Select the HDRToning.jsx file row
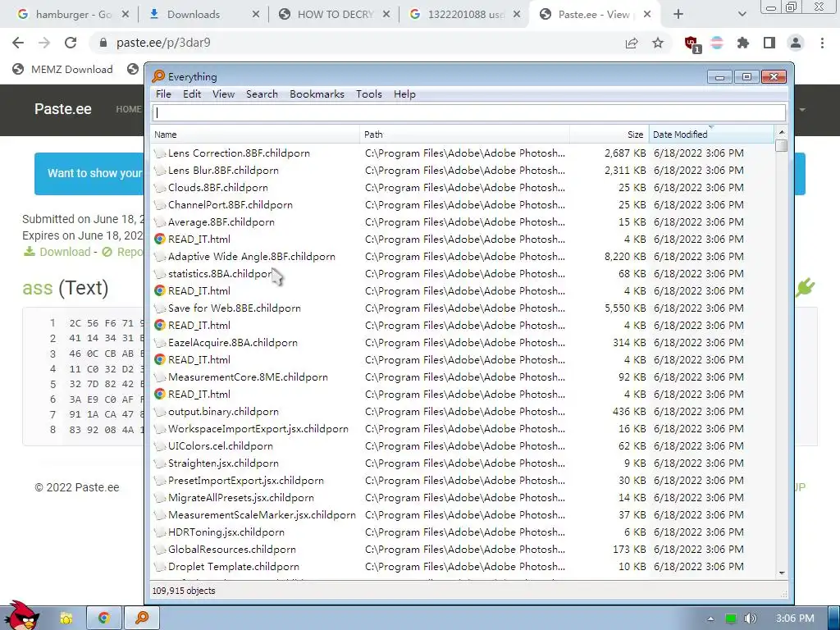Image resolution: width=840 pixels, height=630 pixels. pos(463,532)
